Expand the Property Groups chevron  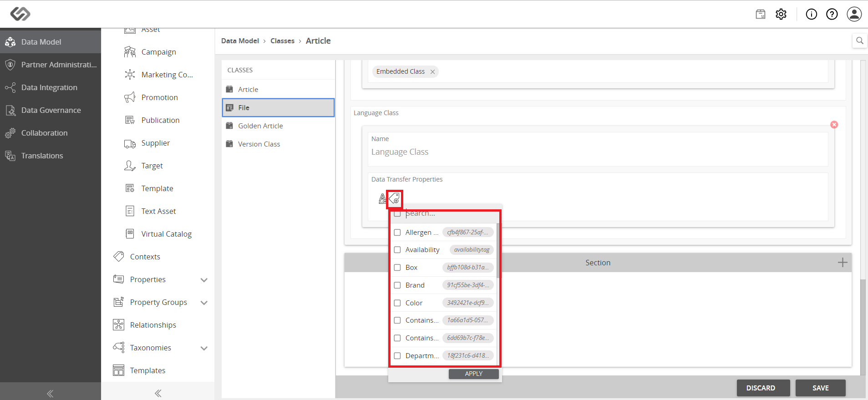pyautogui.click(x=204, y=303)
